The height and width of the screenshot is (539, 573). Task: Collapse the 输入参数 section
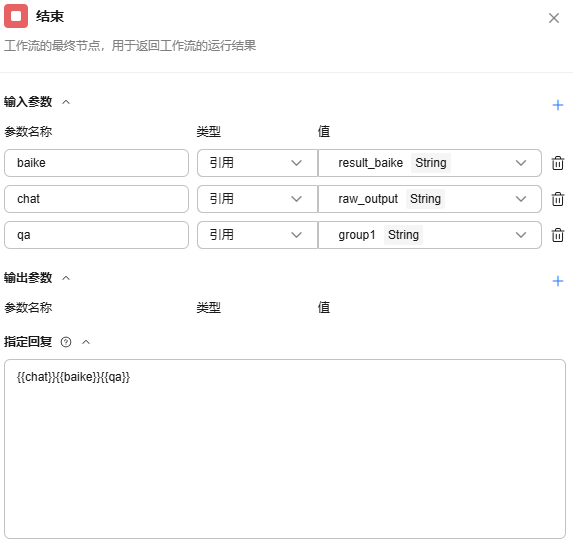point(66,102)
